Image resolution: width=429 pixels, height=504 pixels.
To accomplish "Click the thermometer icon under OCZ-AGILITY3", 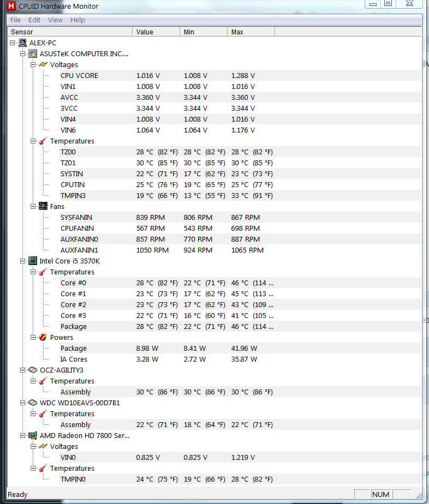I will coord(43,381).
